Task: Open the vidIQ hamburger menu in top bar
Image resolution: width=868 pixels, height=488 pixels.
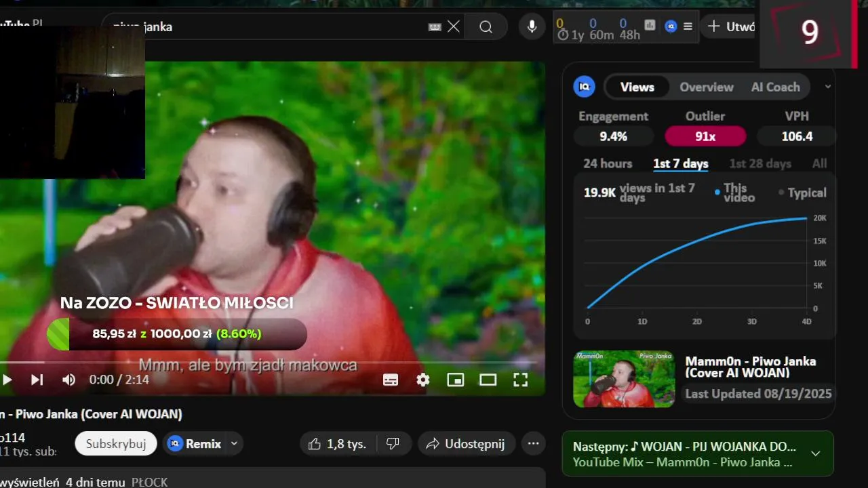Action: pos(688,26)
